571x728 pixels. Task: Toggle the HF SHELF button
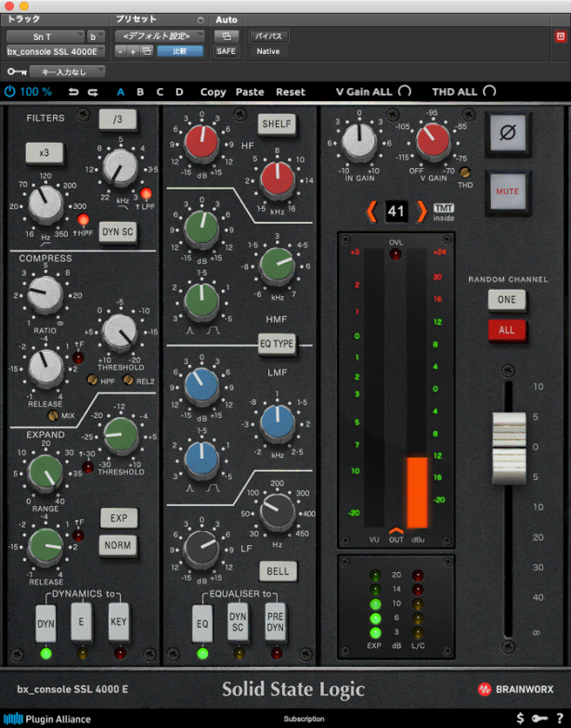tap(277, 124)
